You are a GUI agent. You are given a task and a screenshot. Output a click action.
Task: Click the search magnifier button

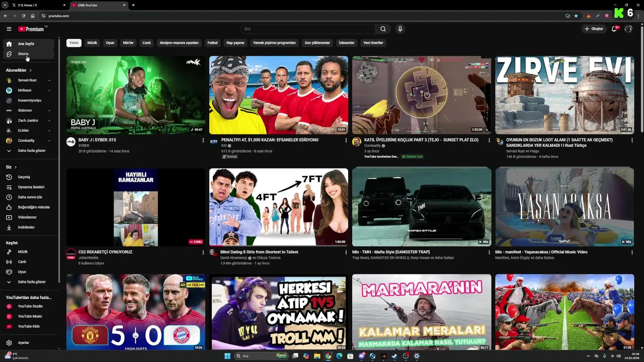pos(383,29)
